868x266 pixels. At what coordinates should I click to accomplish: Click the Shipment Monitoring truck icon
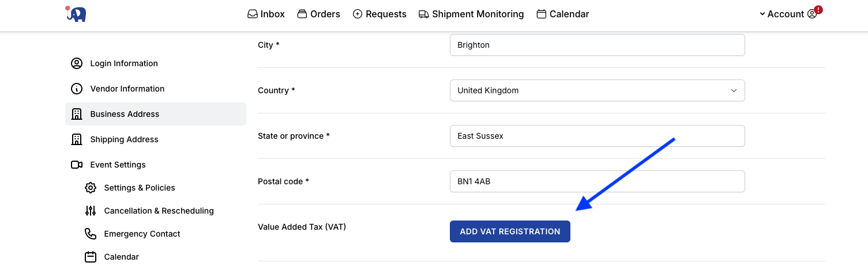[x=424, y=14]
